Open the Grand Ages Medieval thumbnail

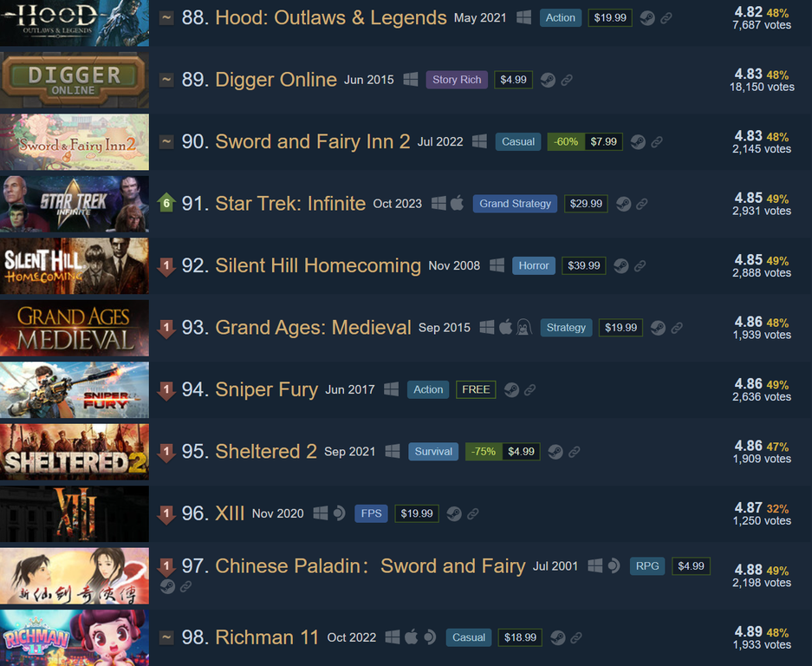tap(75, 328)
